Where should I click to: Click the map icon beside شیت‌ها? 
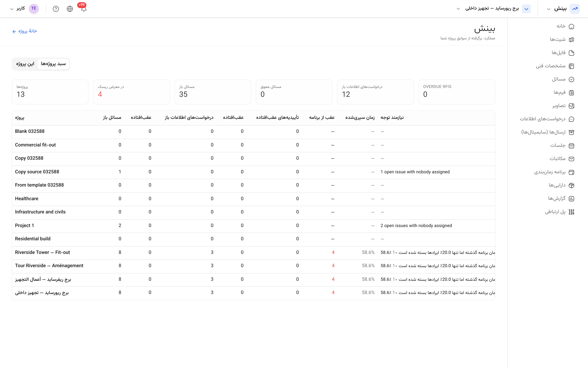tap(571, 39)
